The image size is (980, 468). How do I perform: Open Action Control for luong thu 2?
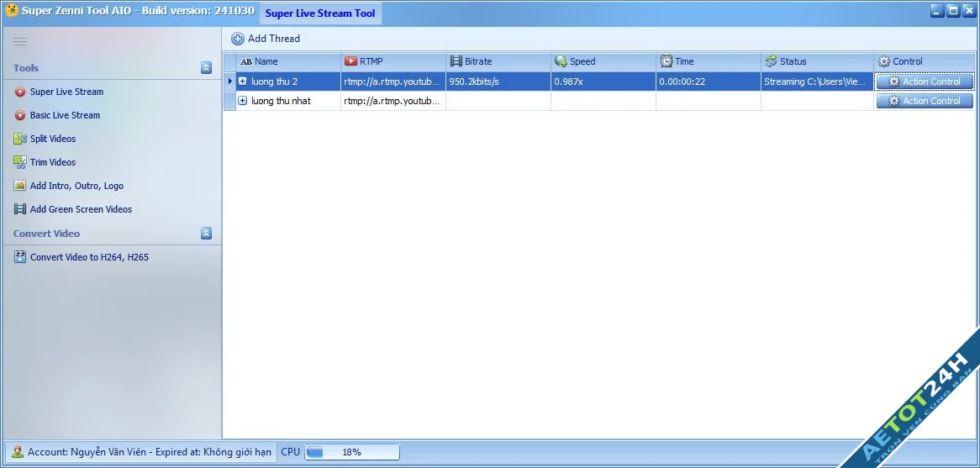point(925,82)
